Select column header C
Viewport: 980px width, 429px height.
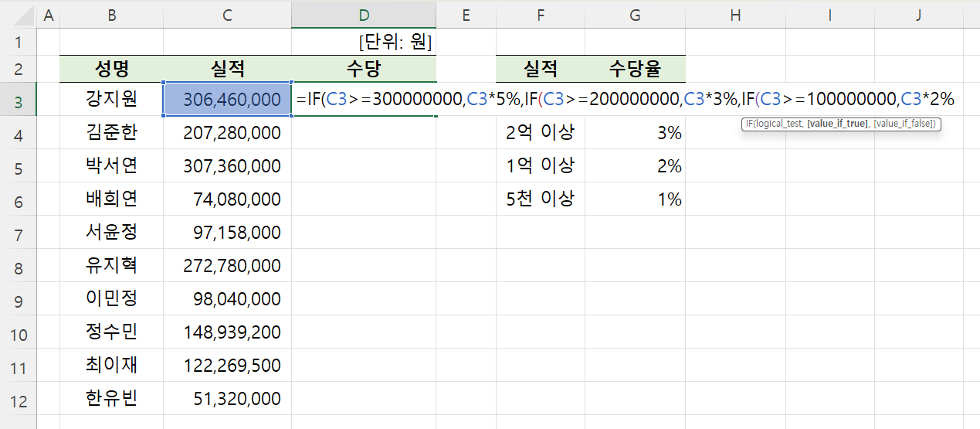[227, 15]
